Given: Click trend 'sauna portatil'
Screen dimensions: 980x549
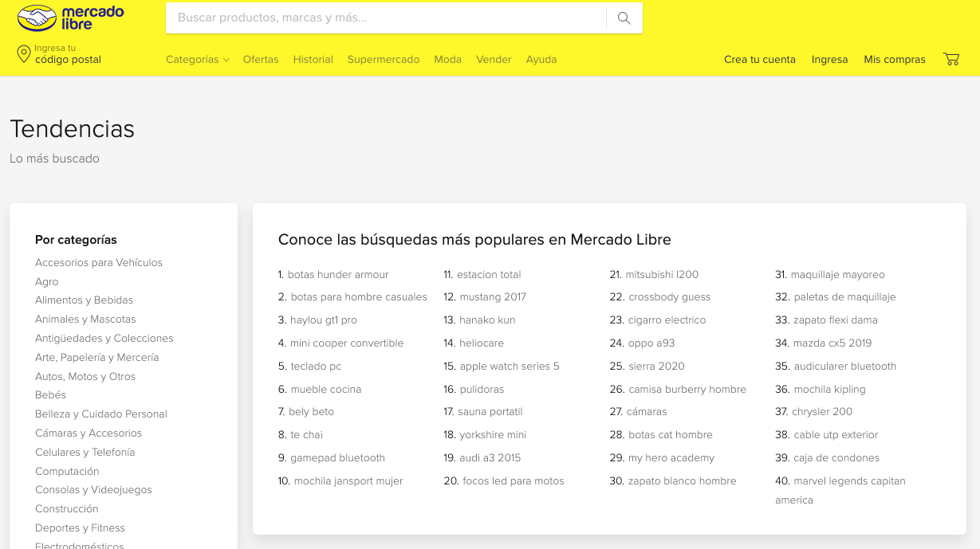Looking at the screenshot, I should click(490, 412).
